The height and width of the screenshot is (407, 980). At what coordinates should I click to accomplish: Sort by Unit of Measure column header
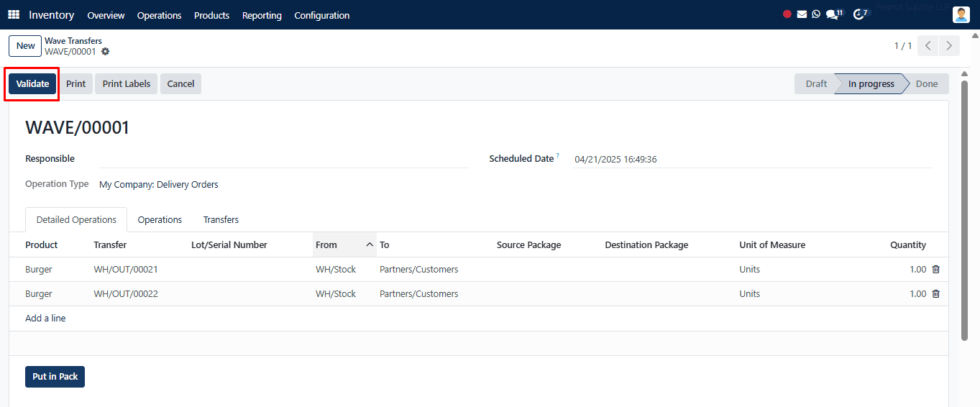772,245
